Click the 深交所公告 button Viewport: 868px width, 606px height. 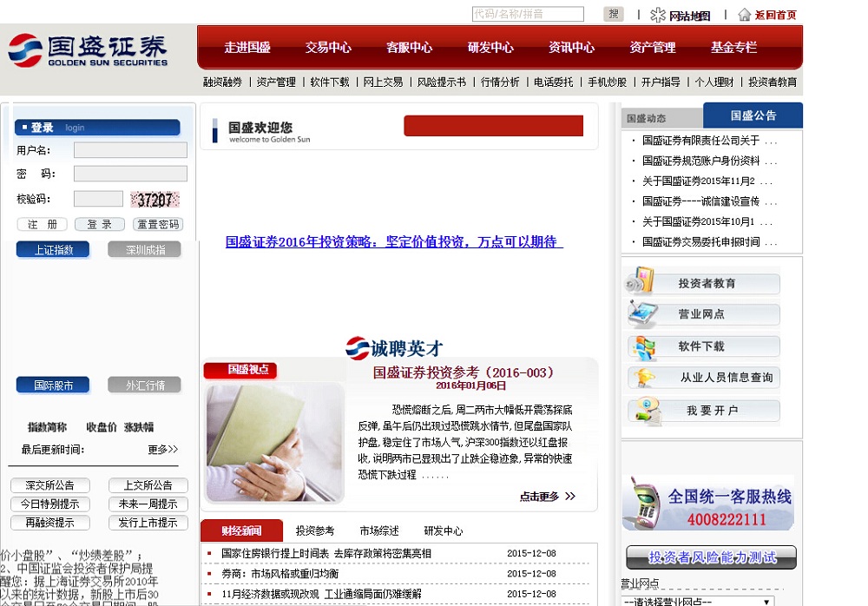(49, 485)
